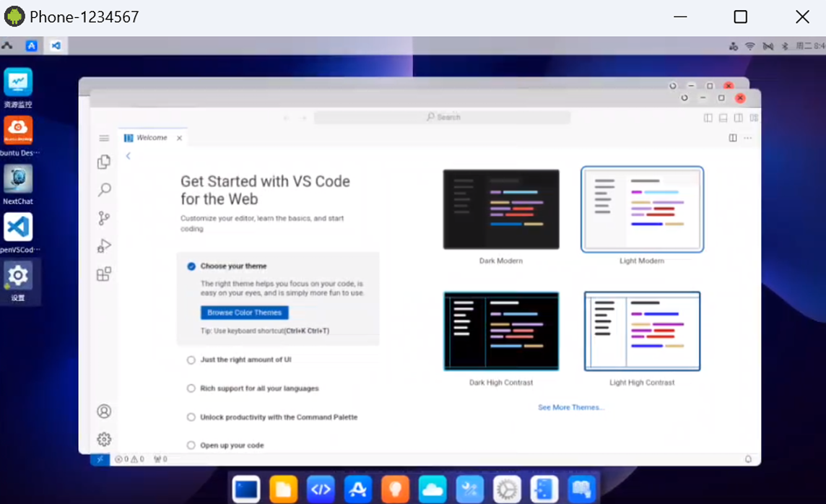The width and height of the screenshot is (826, 504).
Task: Open the See More Themes link
Action: tap(571, 408)
